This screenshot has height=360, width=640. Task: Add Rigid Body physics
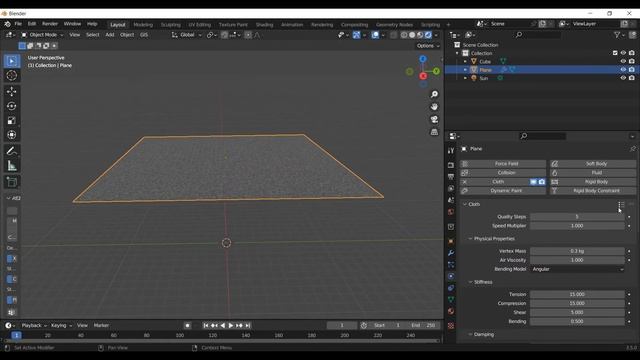(593, 182)
